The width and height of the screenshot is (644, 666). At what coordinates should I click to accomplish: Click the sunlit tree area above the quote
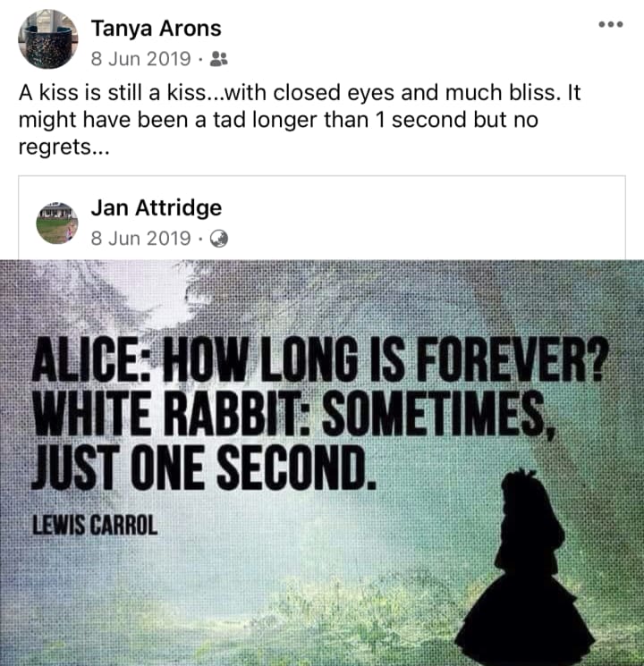162,293
